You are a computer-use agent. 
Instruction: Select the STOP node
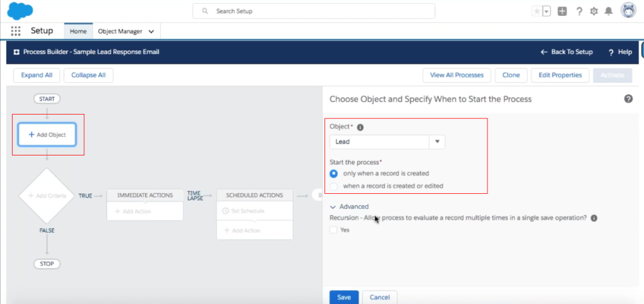(47, 264)
